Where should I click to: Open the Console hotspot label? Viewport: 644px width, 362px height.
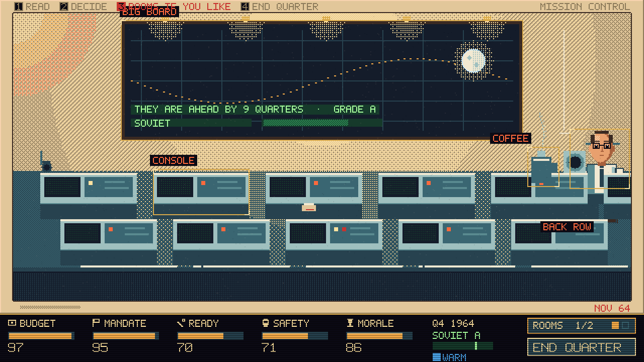(173, 160)
